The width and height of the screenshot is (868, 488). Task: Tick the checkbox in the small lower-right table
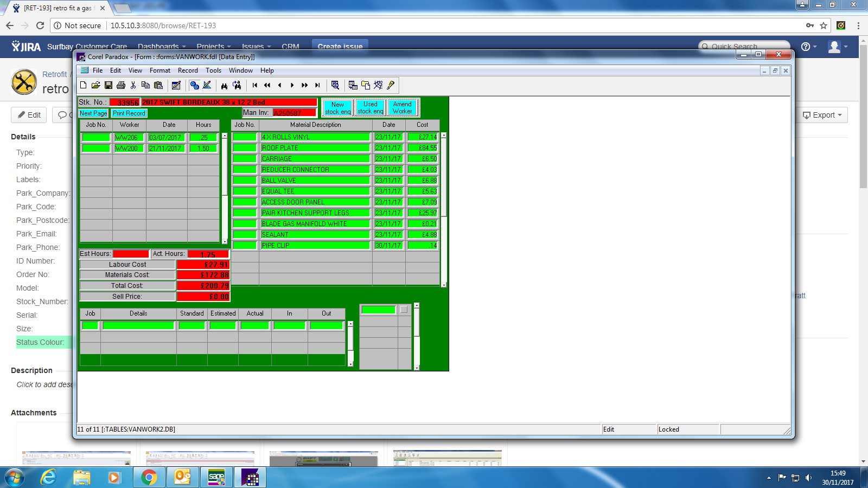(404, 310)
